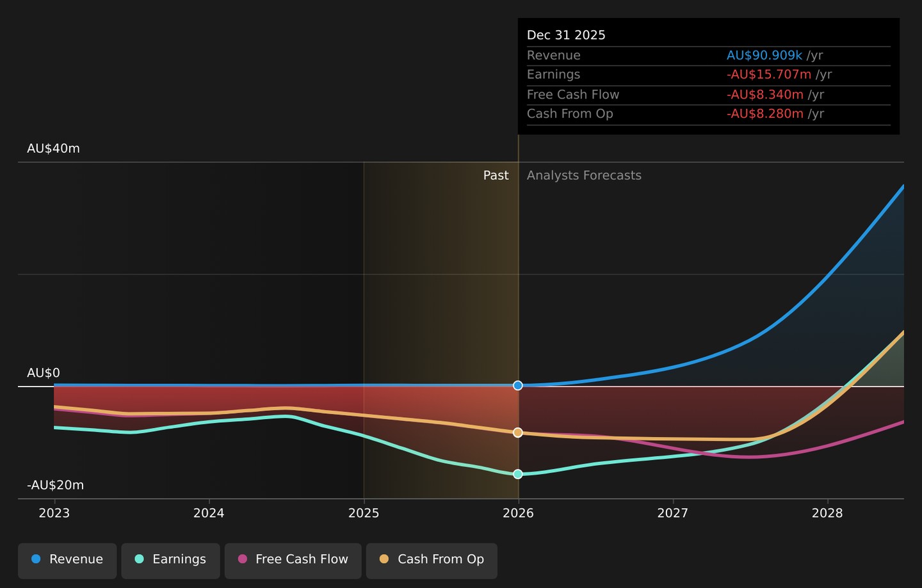Image resolution: width=922 pixels, height=588 pixels.
Task: Click the Analysts Forecasts label
Action: point(584,175)
